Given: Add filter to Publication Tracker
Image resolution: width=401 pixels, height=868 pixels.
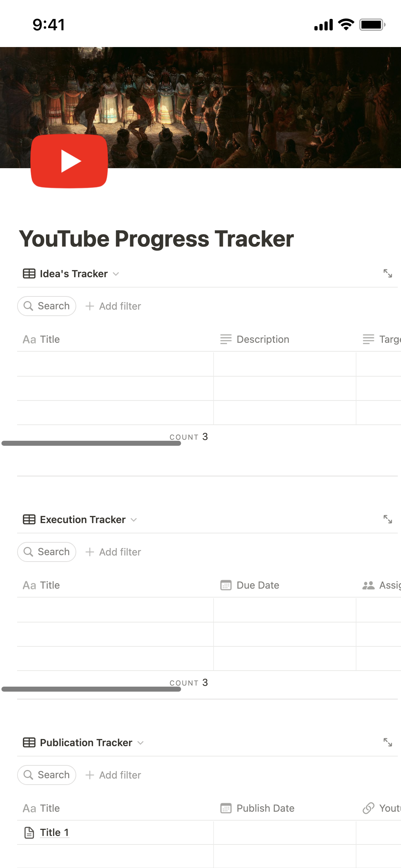Looking at the screenshot, I should pos(113,775).
